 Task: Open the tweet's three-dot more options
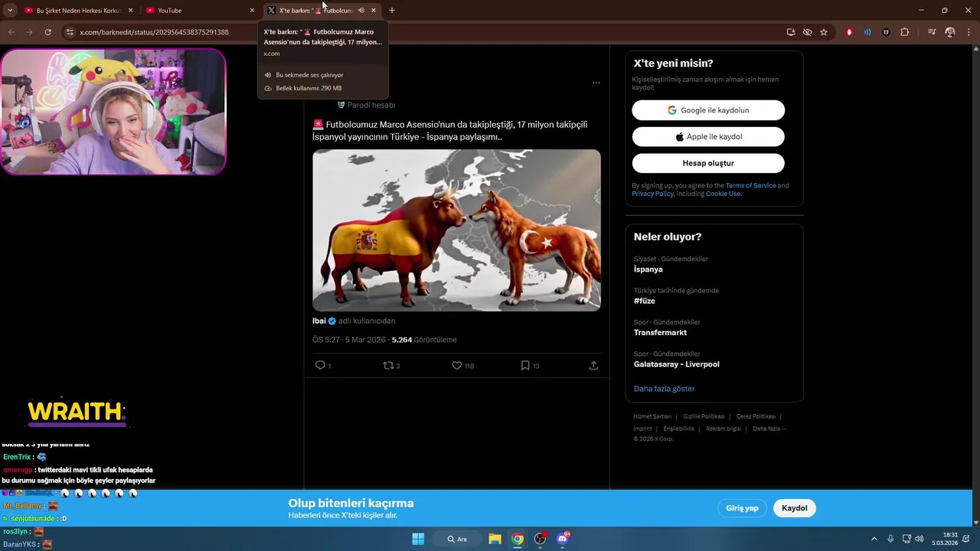pyautogui.click(x=596, y=83)
